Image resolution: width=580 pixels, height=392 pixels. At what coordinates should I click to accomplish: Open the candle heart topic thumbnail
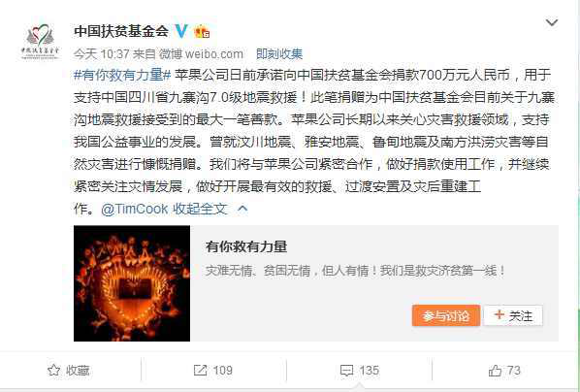coord(132,283)
